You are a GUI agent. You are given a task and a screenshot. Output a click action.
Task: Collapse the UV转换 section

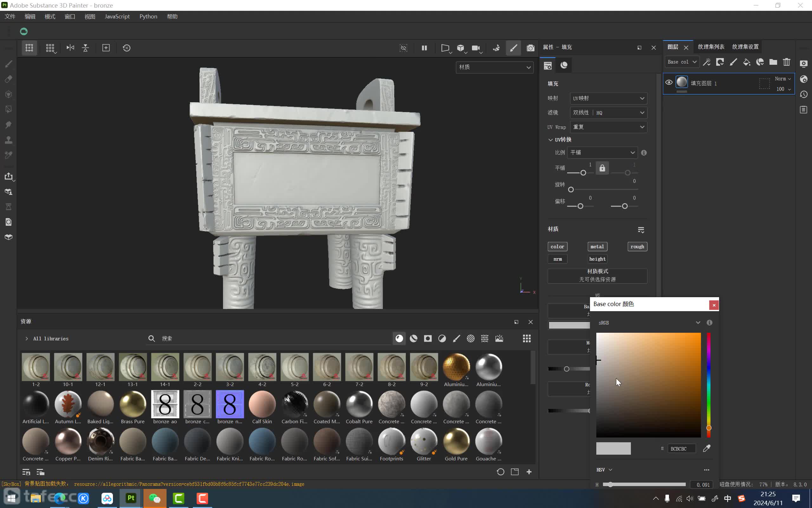point(550,140)
